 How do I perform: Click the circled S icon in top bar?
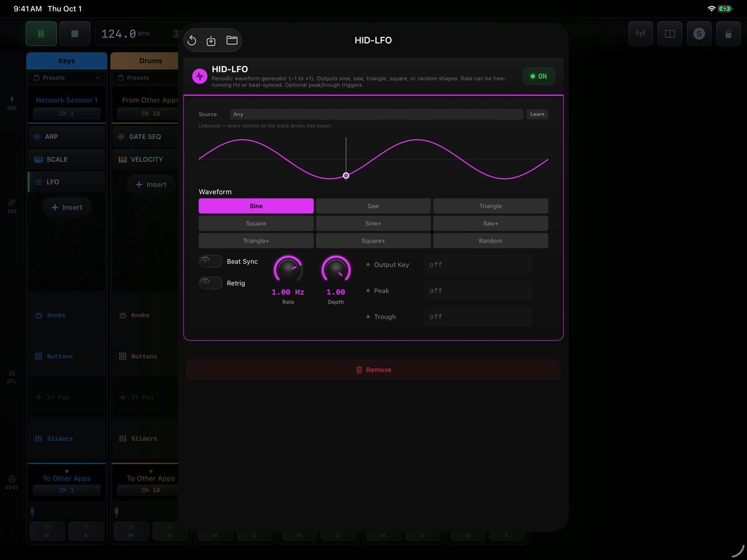point(699,34)
